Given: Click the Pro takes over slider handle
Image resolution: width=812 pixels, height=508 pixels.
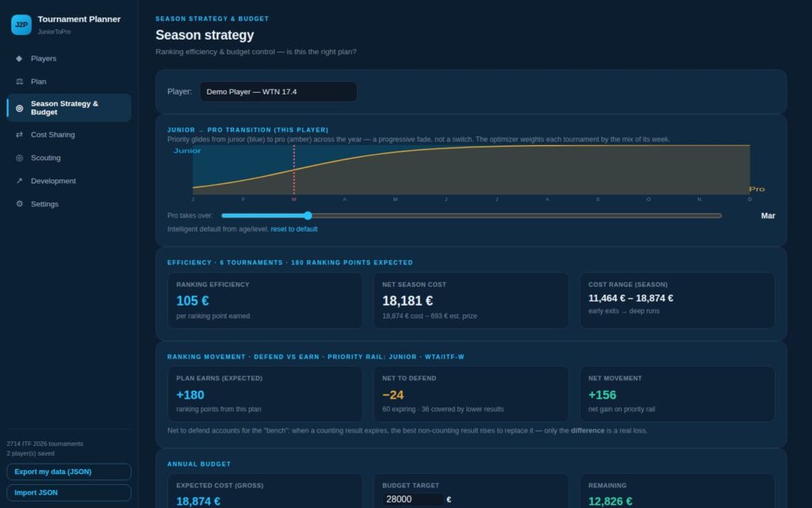Looking at the screenshot, I should pyautogui.click(x=308, y=216).
